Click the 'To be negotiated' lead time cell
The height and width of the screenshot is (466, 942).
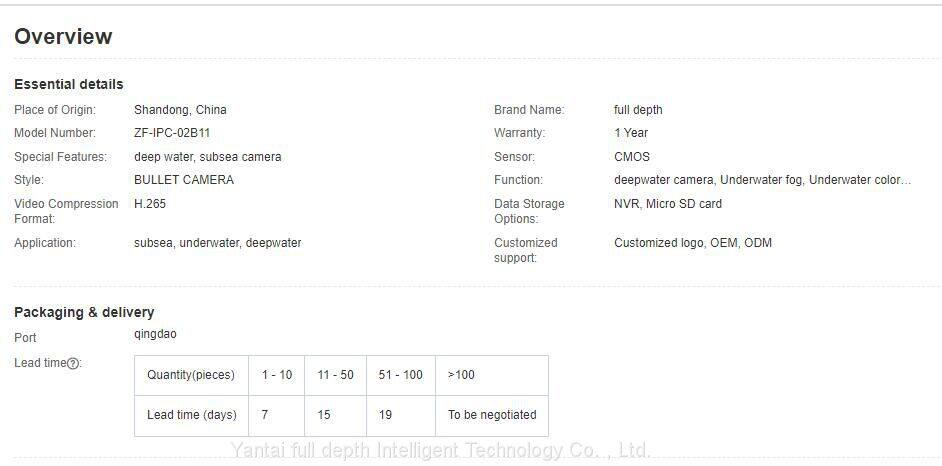[x=492, y=415]
